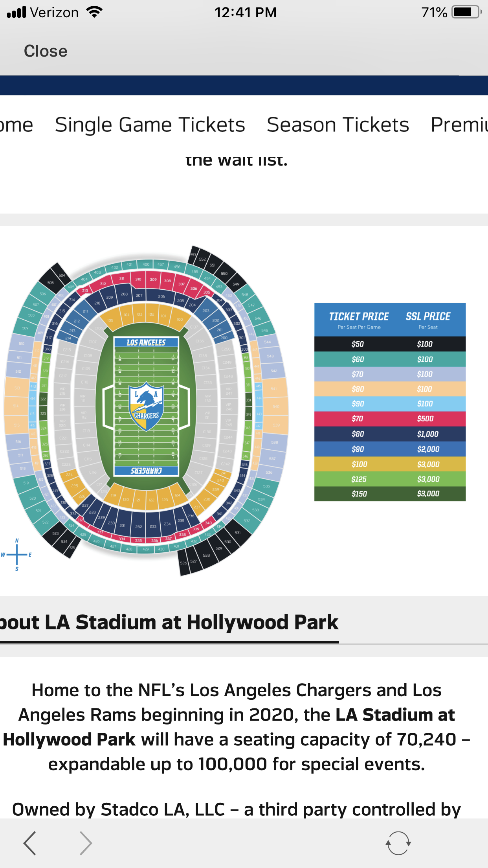The image size is (488, 868).
Task: Tap the browser back arrow
Action: (x=30, y=843)
